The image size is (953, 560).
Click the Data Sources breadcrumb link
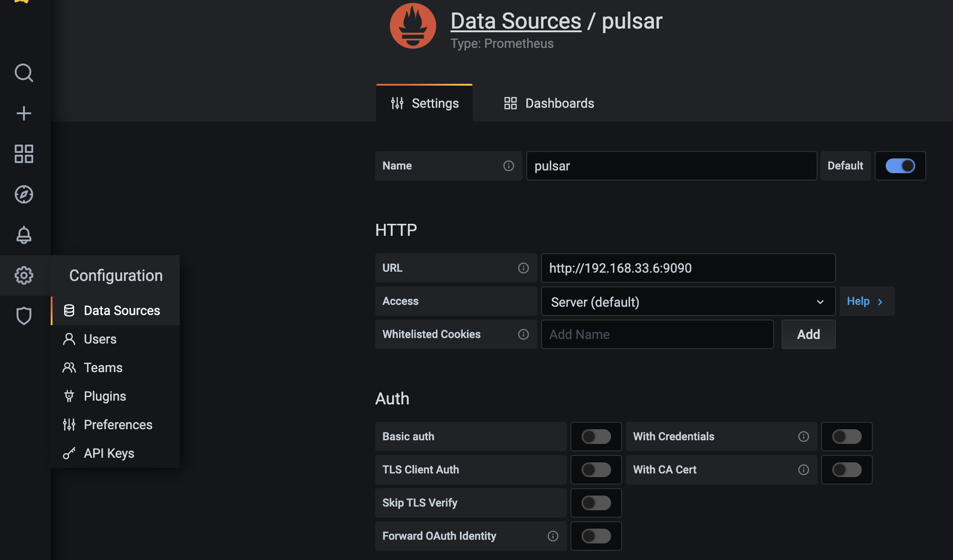click(x=516, y=21)
